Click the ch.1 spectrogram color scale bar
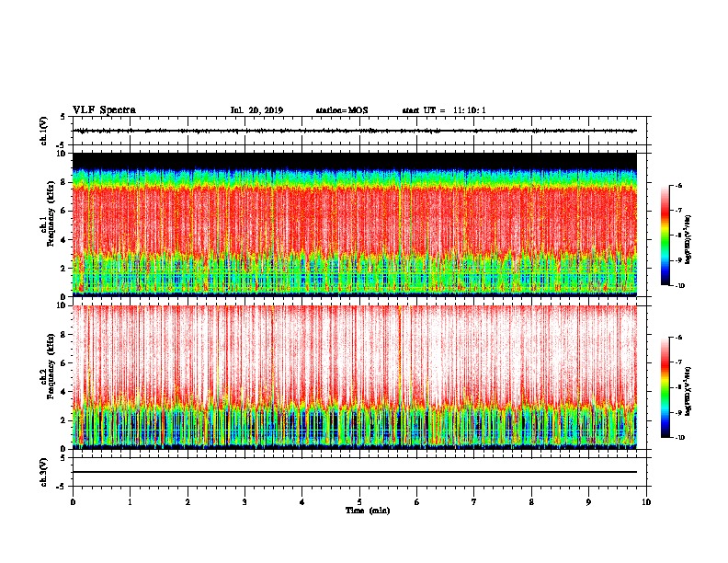Viewport: 728px width, 563px height. (665, 236)
